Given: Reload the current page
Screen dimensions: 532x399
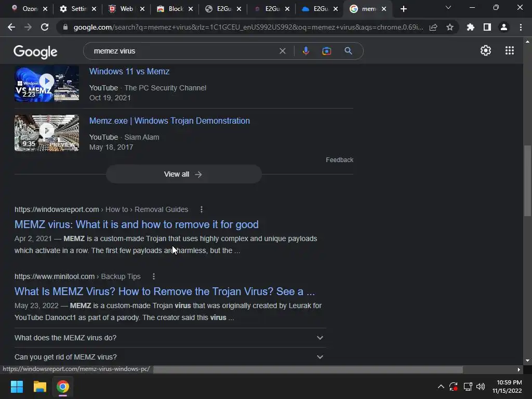Looking at the screenshot, I should [45, 27].
